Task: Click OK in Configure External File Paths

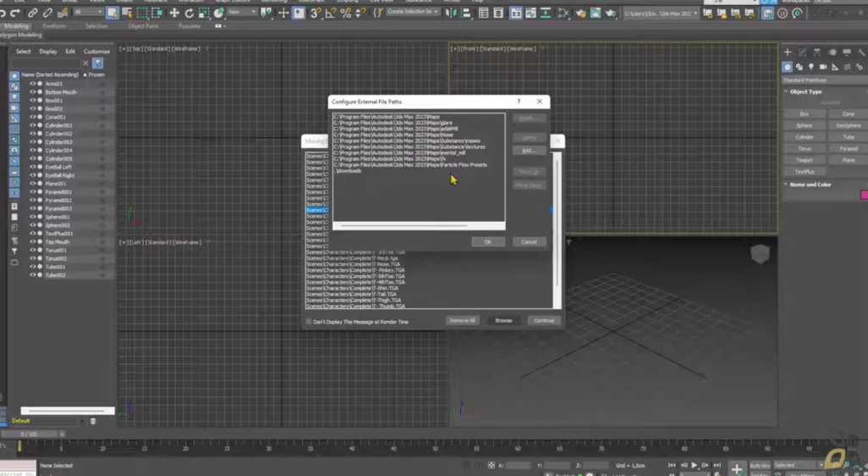Action: pos(487,242)
